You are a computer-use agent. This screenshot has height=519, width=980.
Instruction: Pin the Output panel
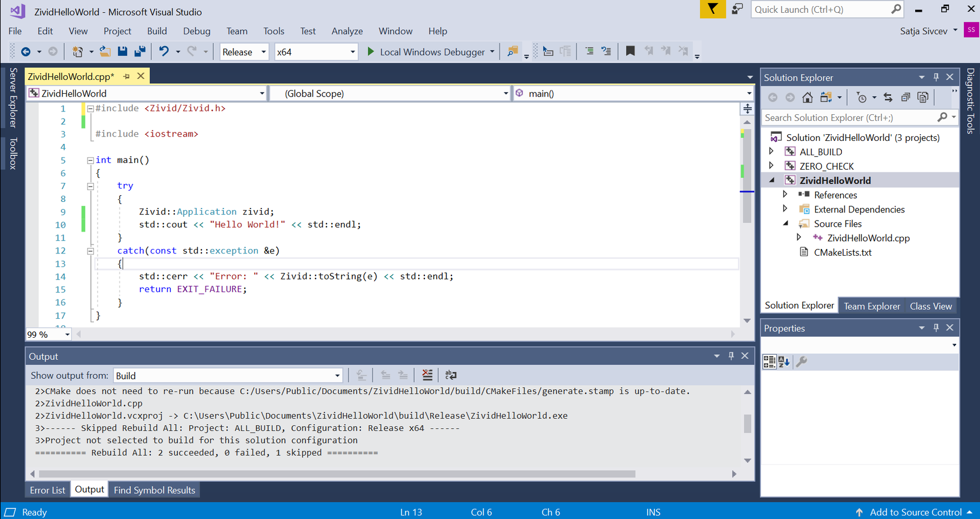point(731,356)
